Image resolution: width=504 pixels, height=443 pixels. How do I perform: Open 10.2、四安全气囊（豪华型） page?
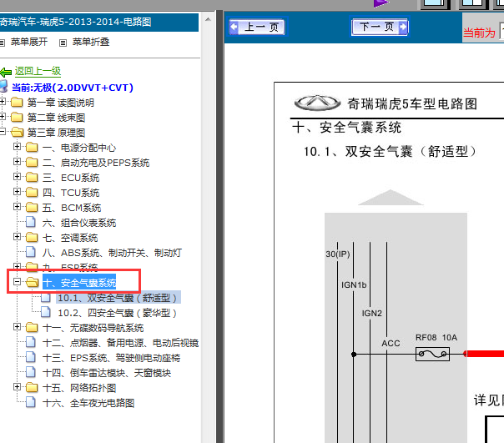(x=118, y=313)
